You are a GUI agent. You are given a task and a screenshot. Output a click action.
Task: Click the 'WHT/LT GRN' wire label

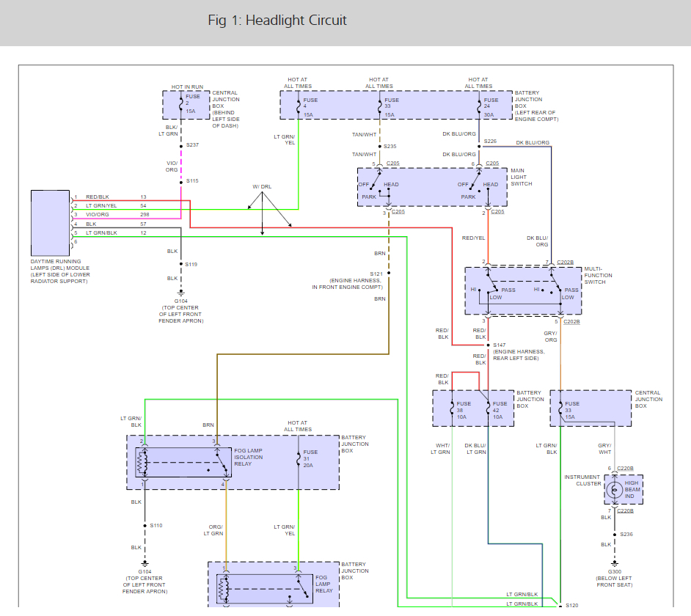point(440,449)
